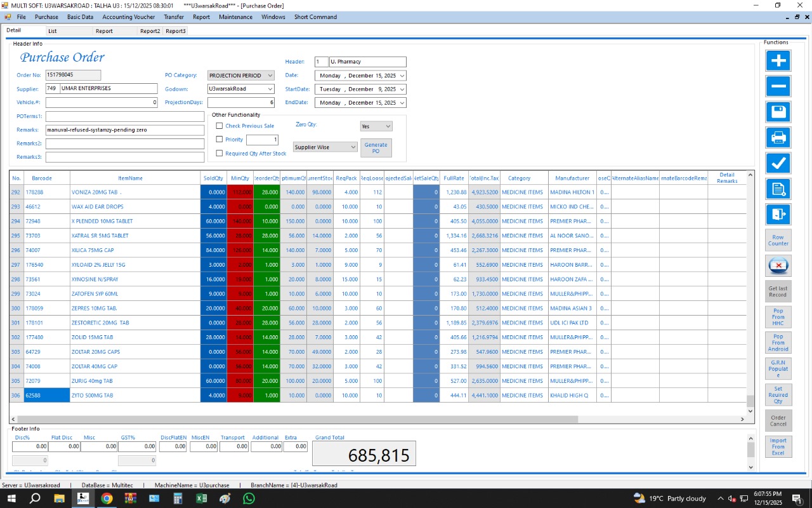Switch to the Report2 tab
This screenshot has height=508, width=812.
(150, 30)
